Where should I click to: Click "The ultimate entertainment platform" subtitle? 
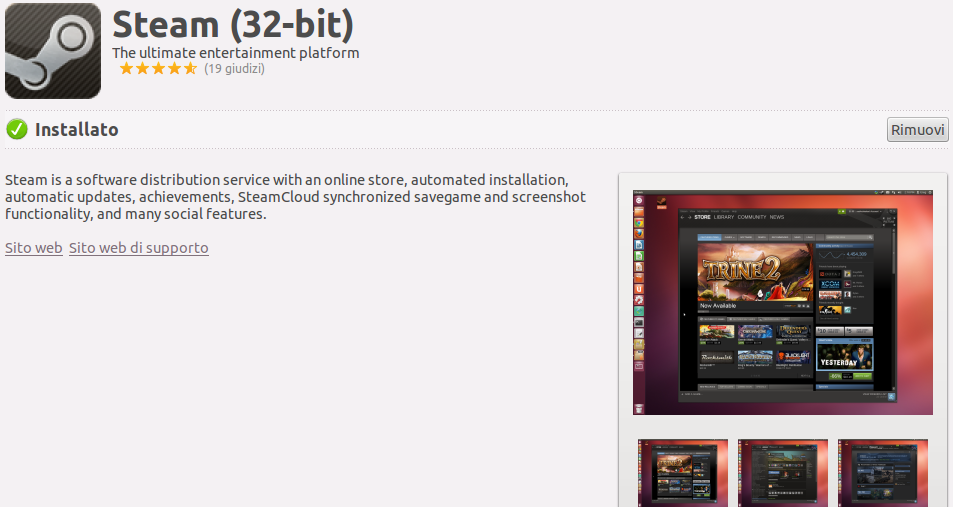pyautogui.click(x=236, y=52)
